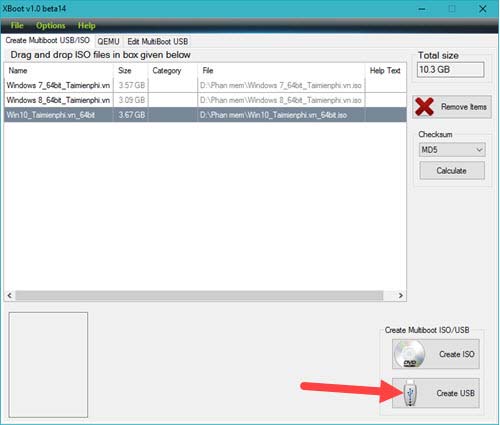
Task: Open the Options menu
Action: click(51, 25)
